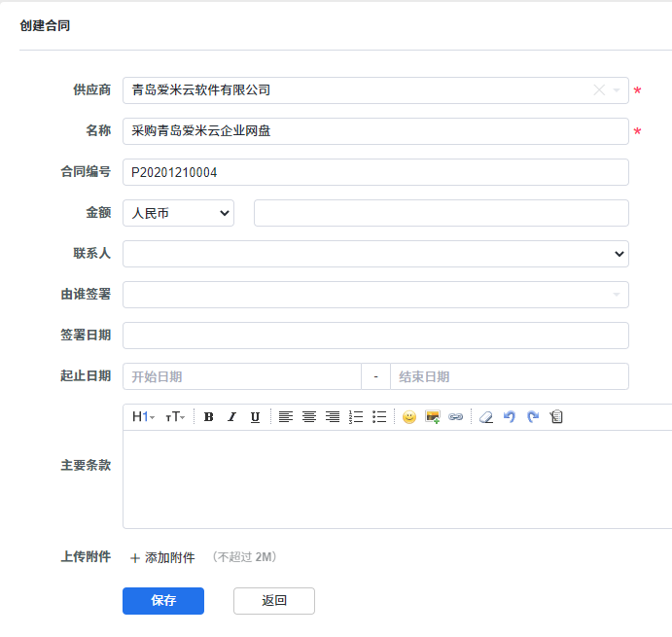The image size is (672, 637).
Task: Click inside the 主要条款 text area
Action: pyautogui.click(x=398, y=479)
